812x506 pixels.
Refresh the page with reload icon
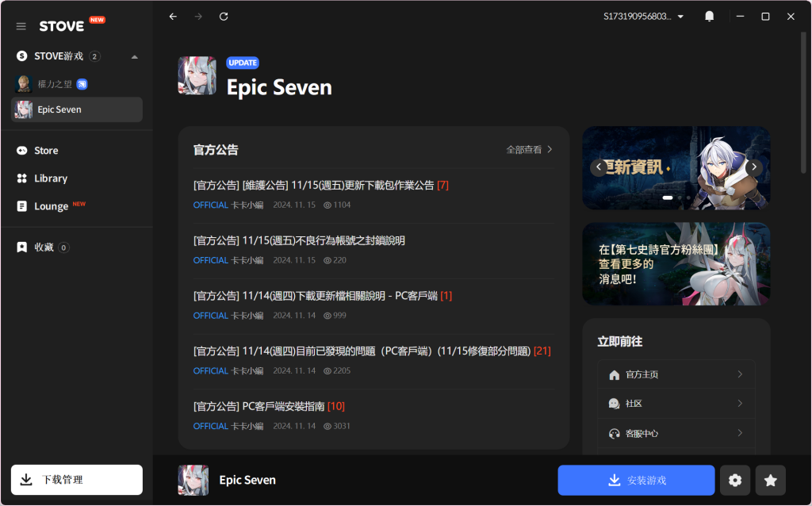pyautogui.click(x=224, y=17)
